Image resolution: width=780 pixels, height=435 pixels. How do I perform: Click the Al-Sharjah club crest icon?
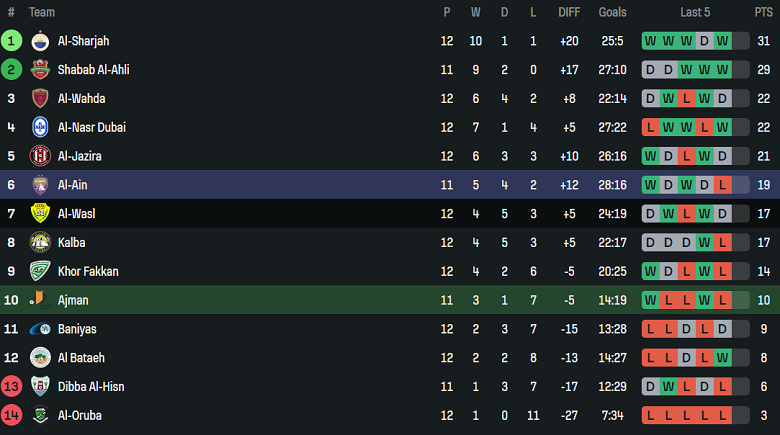pos(40,41)
